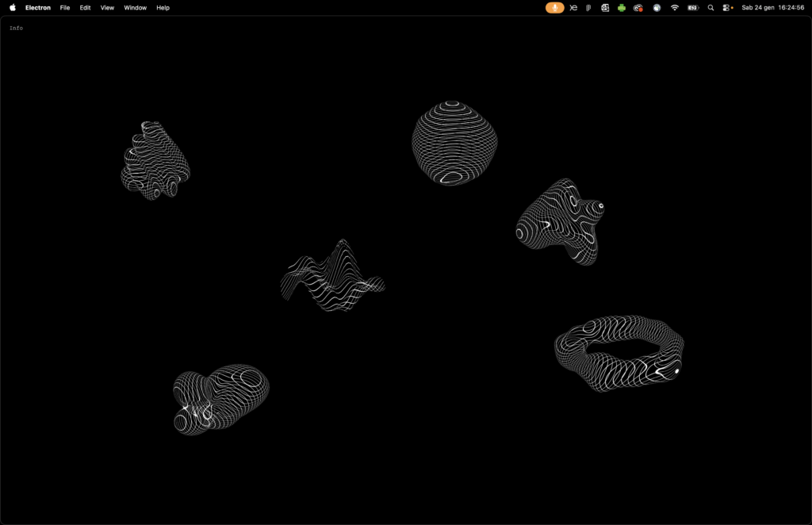Click the battery status icon

693,7
